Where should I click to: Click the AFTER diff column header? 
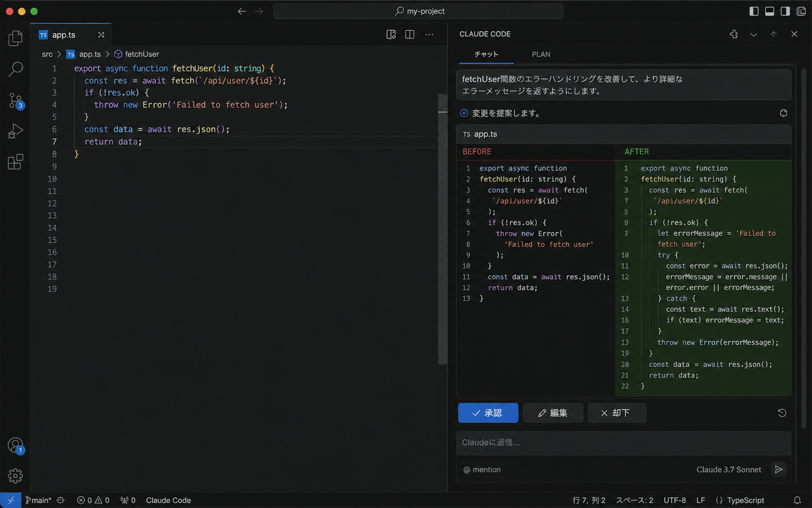636,152
